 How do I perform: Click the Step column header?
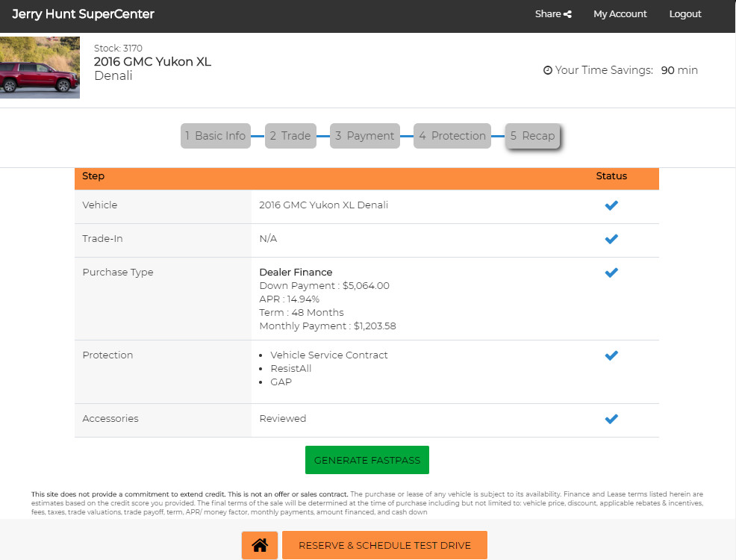93,176
